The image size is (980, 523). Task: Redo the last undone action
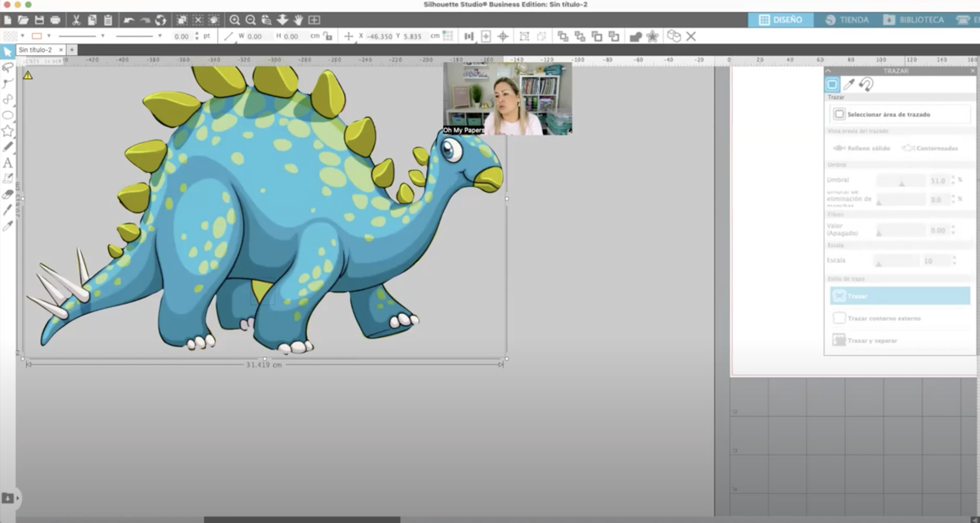click(145, 20)
